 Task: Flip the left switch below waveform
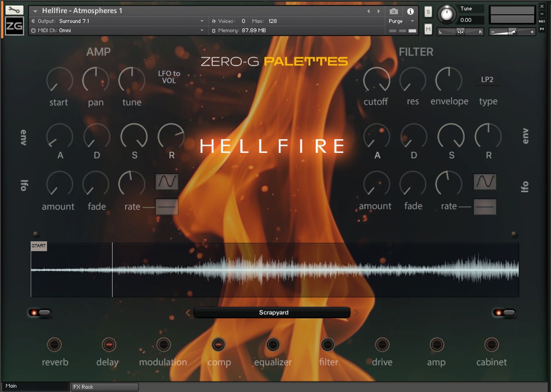(x=40, y=313)
